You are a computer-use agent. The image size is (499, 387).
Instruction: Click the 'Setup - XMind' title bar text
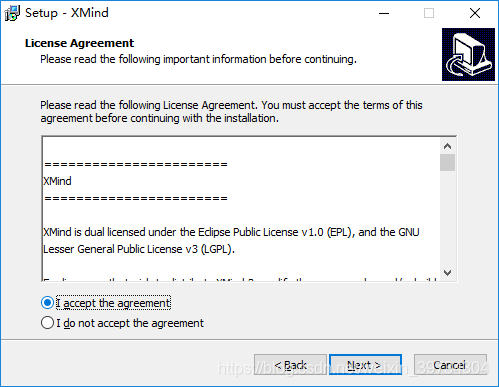[67, 13]
